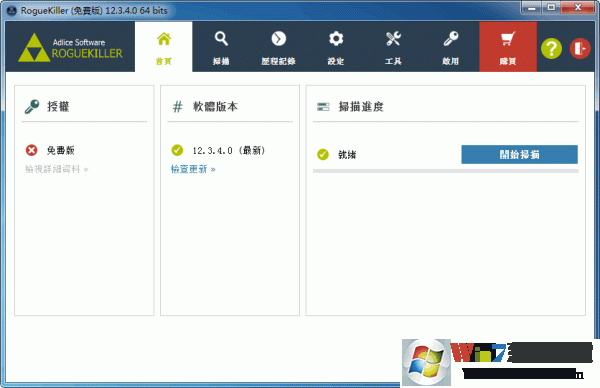The height and width of the screenshot is (388, 600).
Task: Click the green question mark help icon
Action: coord(551,49)
